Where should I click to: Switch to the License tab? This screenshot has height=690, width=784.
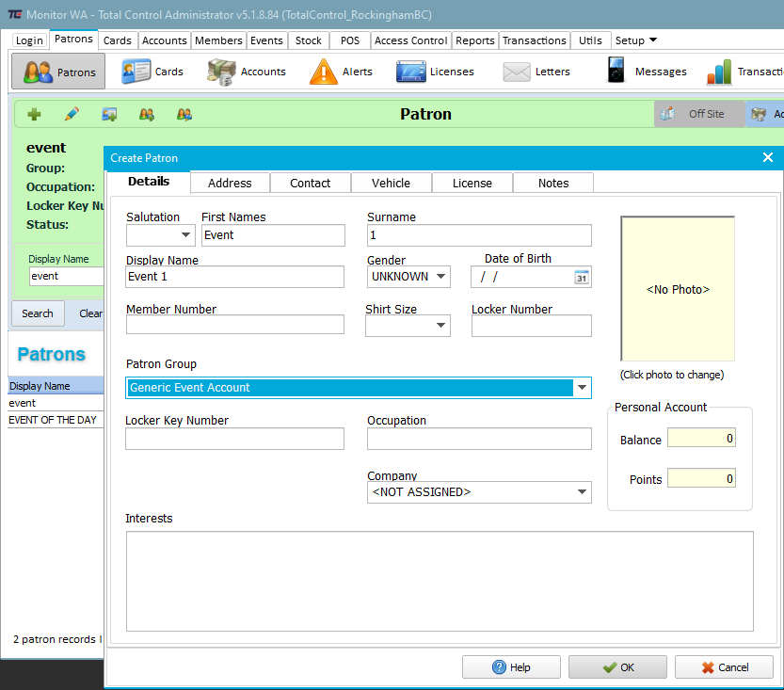pos(472,183)
